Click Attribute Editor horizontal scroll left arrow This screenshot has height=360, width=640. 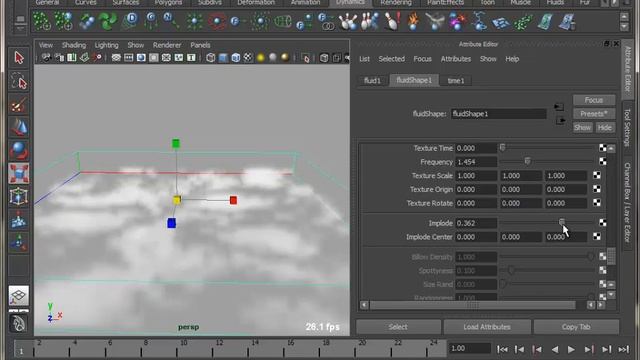pyautogui.click(x=364, y=305)
